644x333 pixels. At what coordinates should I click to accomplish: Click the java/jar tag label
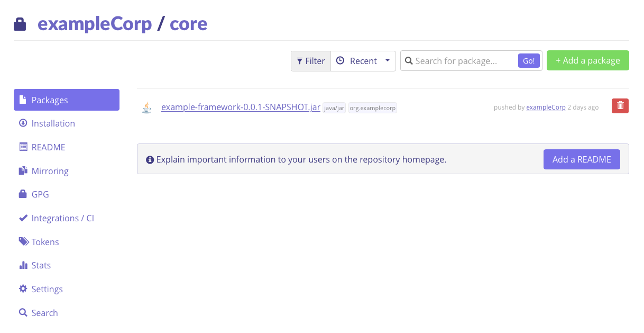click(334, 108)
